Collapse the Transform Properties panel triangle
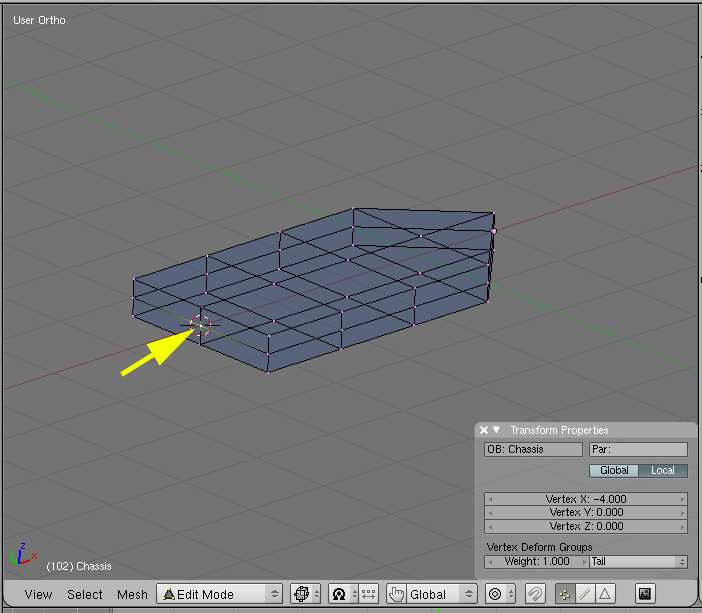The width and height of the screenshot is (702, 613). [496, 429]
